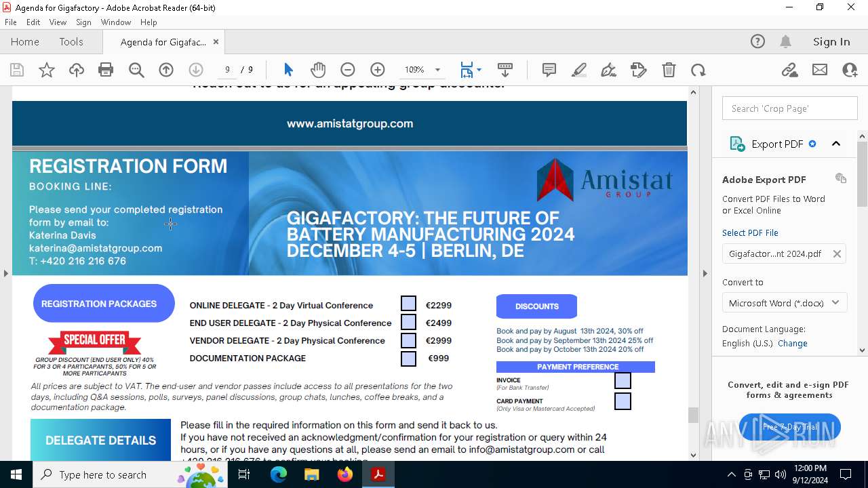The width and height of the screenshot is (868, 488).
Task: Send the file by email envelope icon
Action: click(820, 70)
